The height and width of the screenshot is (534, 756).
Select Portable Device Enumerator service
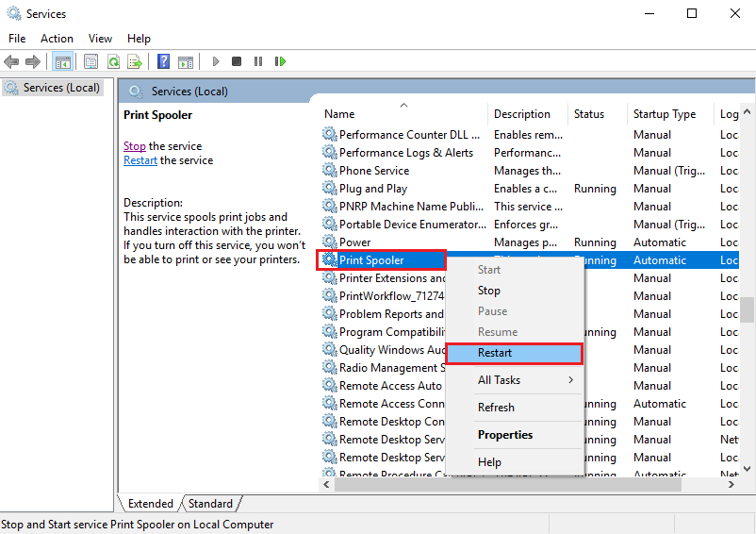529,225
